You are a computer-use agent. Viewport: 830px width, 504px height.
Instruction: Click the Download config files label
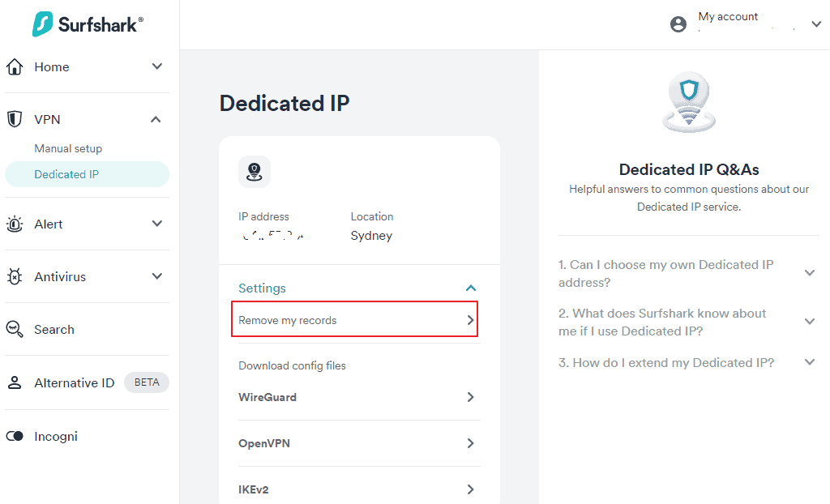click(292, 365)
